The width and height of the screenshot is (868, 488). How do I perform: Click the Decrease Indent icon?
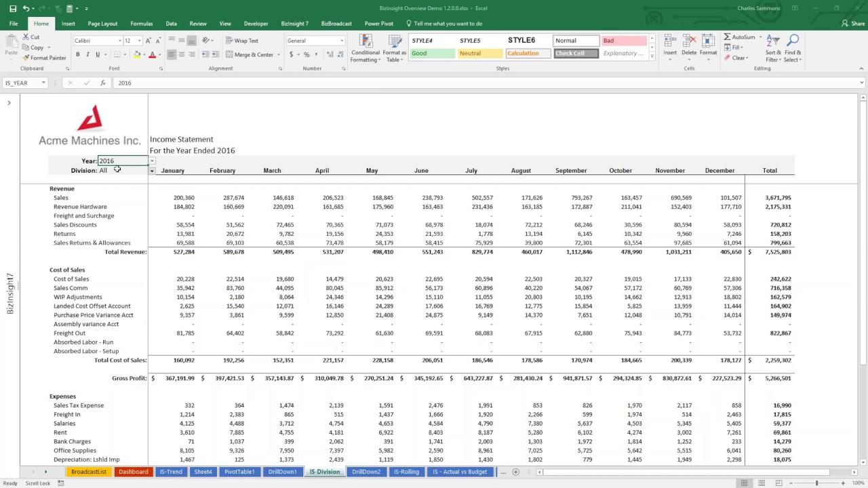(x=205, y=54)
